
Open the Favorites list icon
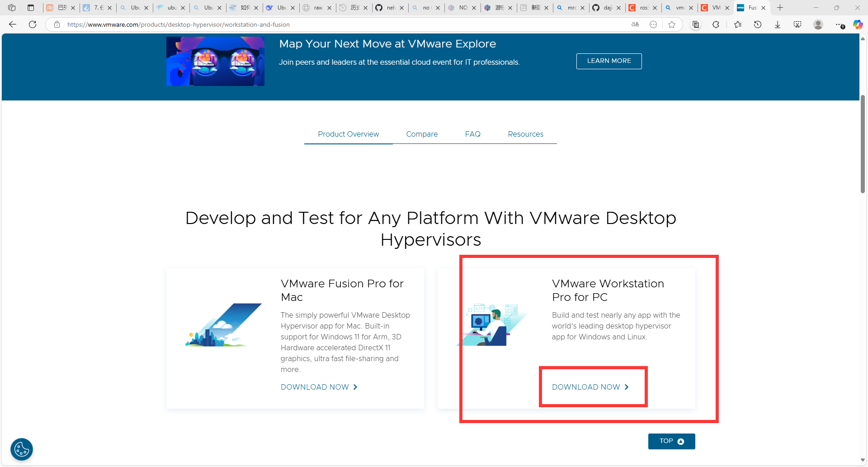[738, 24]
